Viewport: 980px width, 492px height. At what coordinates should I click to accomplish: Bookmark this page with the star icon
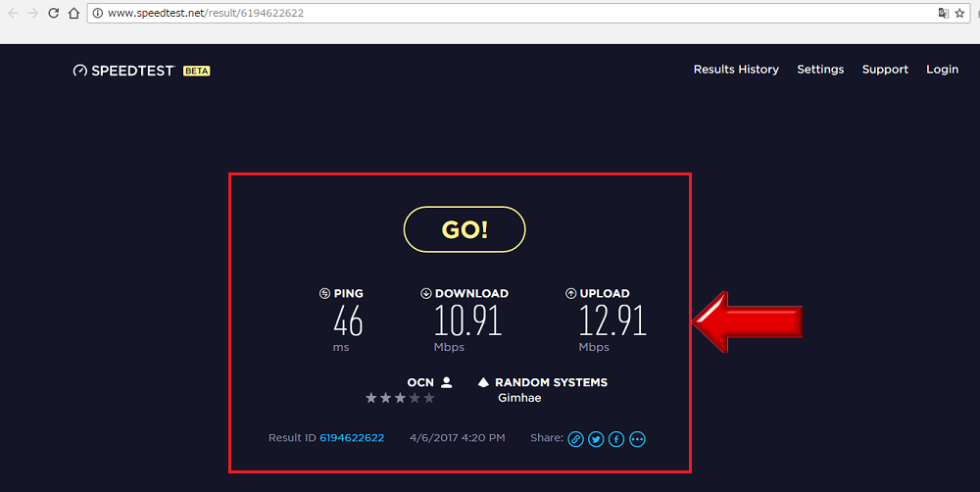tap(960, 13)
